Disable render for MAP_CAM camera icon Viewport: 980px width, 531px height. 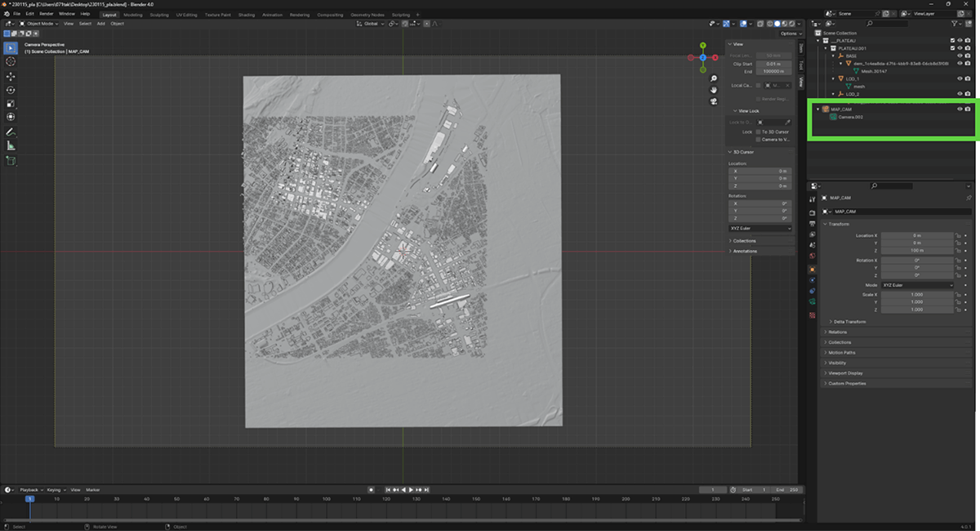pos(968,109)
